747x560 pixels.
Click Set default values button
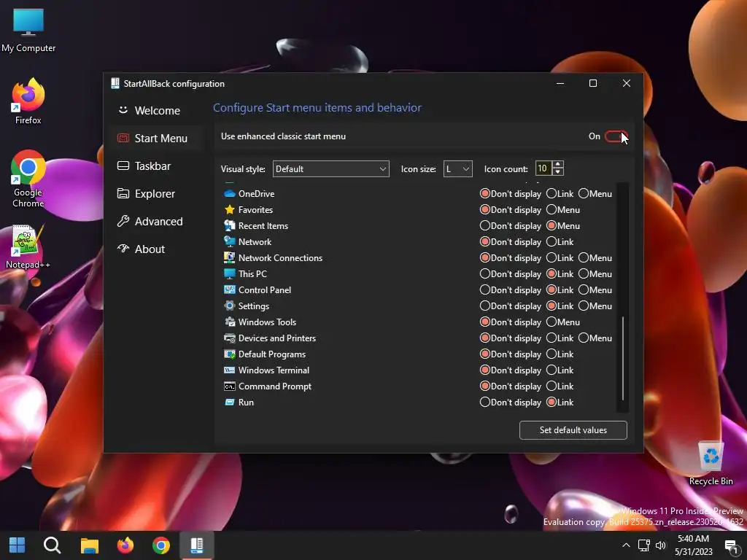click(573, 430)
